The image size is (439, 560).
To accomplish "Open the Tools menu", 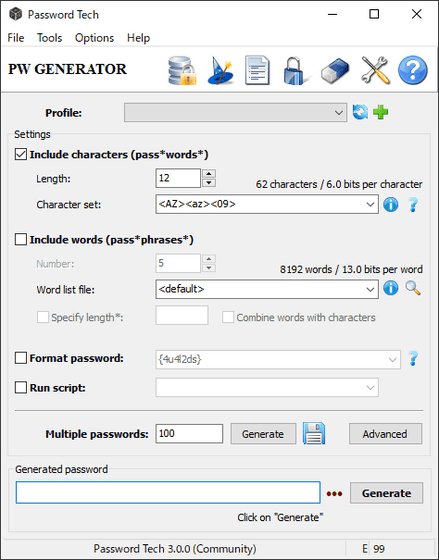I will [50, 38].
